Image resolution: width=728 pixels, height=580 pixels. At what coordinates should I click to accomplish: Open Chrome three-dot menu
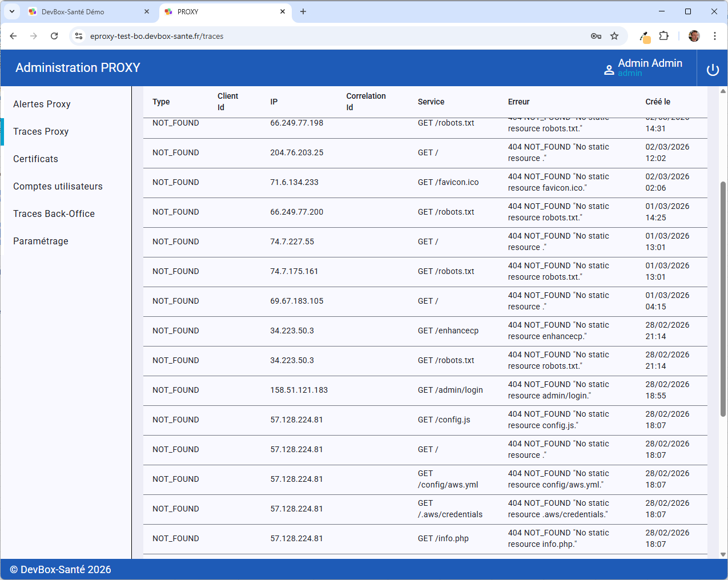pyautogui.click(x=714, y=36)
